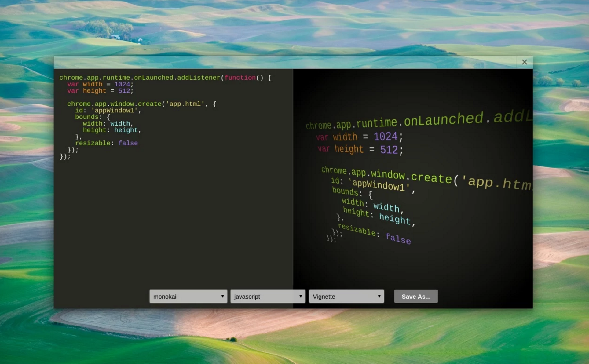
Task: Click 'onLaunched' text in rendered preview
Action: click(443, 120)
